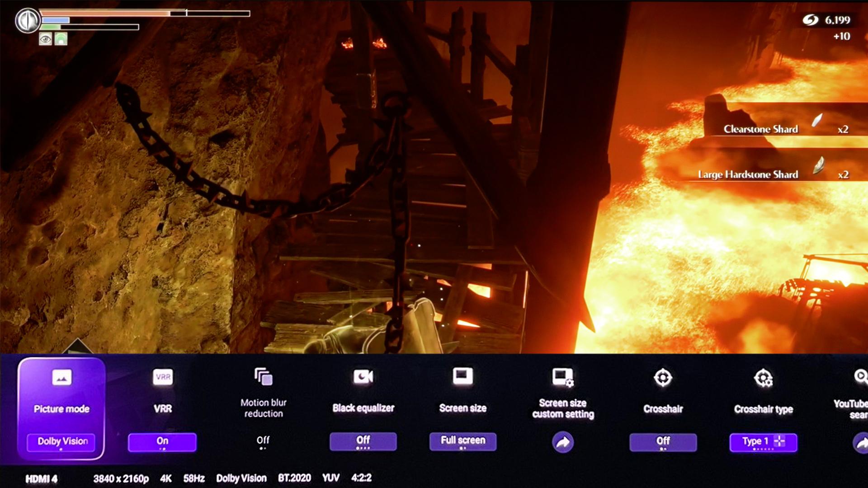
Task: Click the Clearstone Shard item icon
Action: [816, 120]
